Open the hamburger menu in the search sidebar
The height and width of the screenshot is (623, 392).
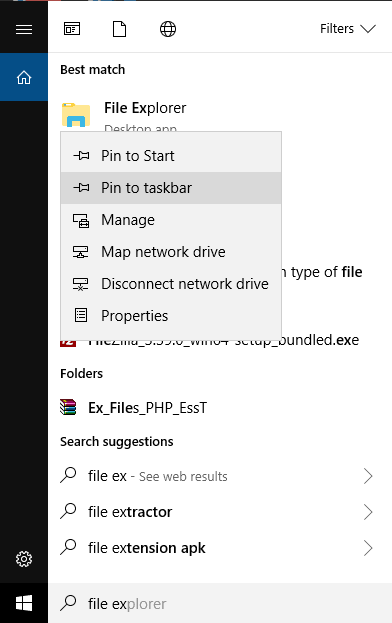[x=24, y=29]
